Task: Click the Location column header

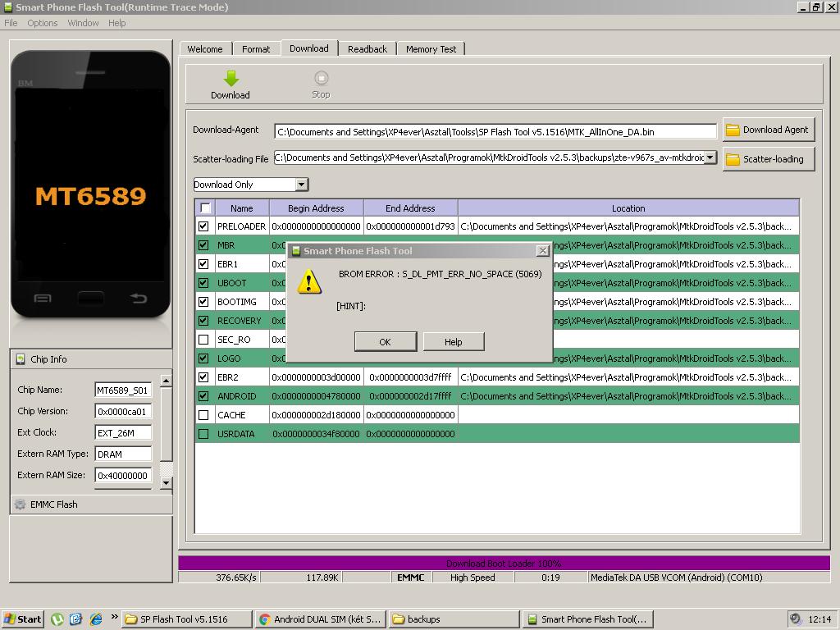Action: point(628,208)
